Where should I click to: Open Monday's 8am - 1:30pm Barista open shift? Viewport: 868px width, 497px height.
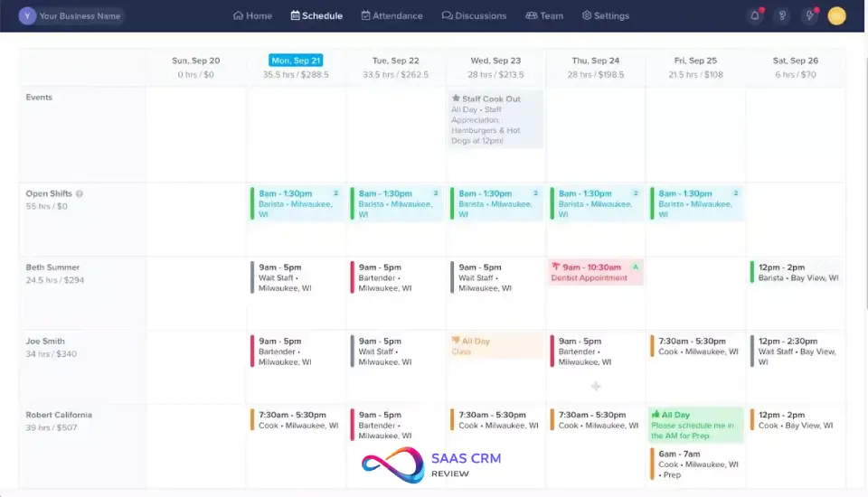pyautogui.click(x=296, y=203)
